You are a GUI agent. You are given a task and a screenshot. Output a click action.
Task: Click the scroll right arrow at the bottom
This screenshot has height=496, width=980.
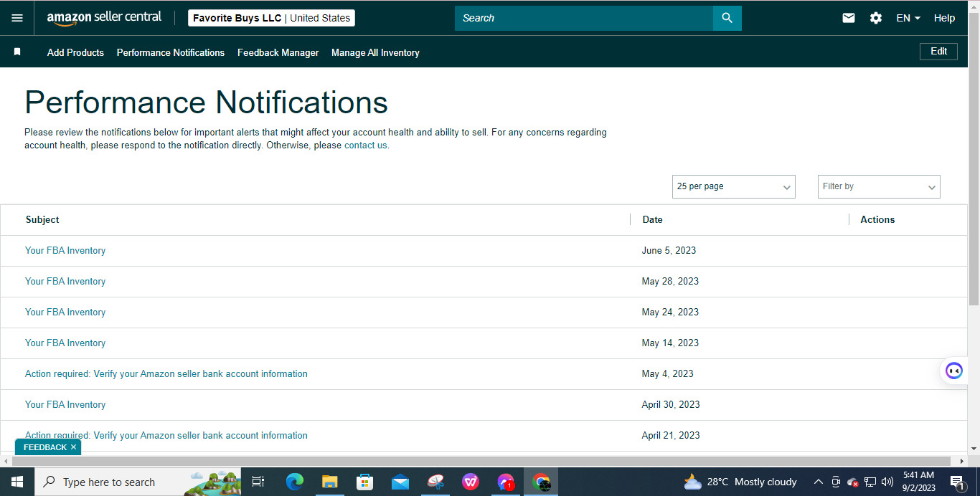(x=962, y=461)
